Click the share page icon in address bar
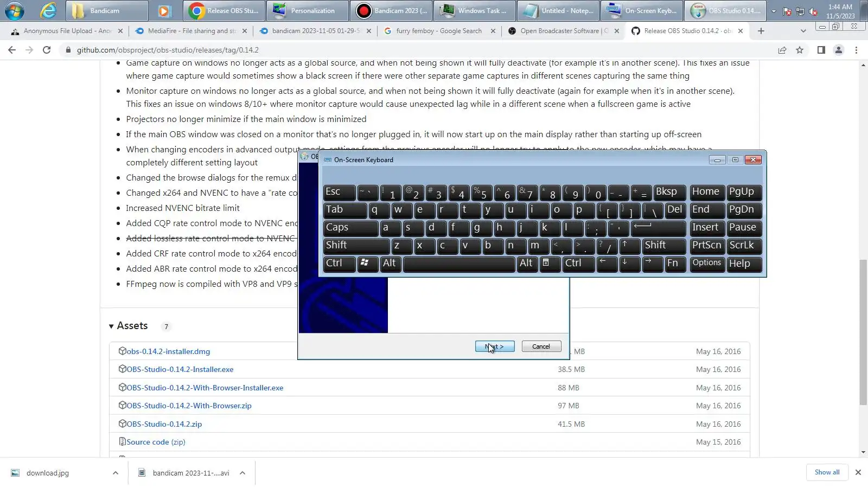 pos(782,50)
